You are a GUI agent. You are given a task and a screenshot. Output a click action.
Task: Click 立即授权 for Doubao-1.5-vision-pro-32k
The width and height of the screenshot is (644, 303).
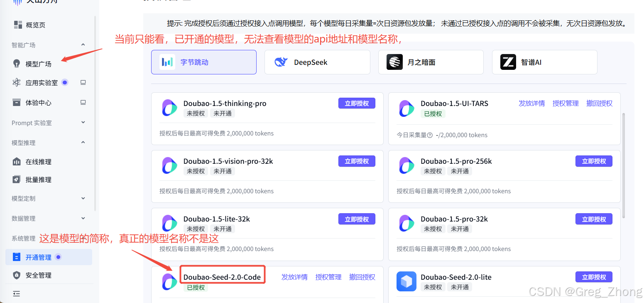[x=357, y=161]
